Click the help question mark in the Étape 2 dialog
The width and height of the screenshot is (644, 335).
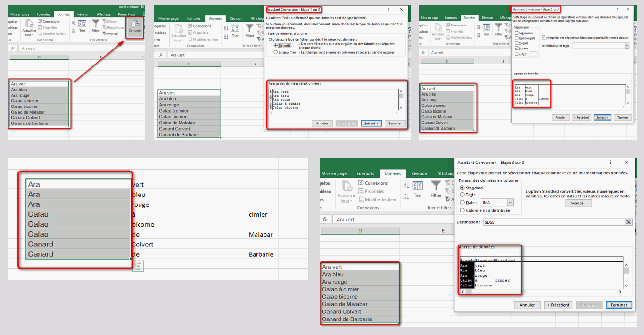pyautogui.click(x=617, y=9)
